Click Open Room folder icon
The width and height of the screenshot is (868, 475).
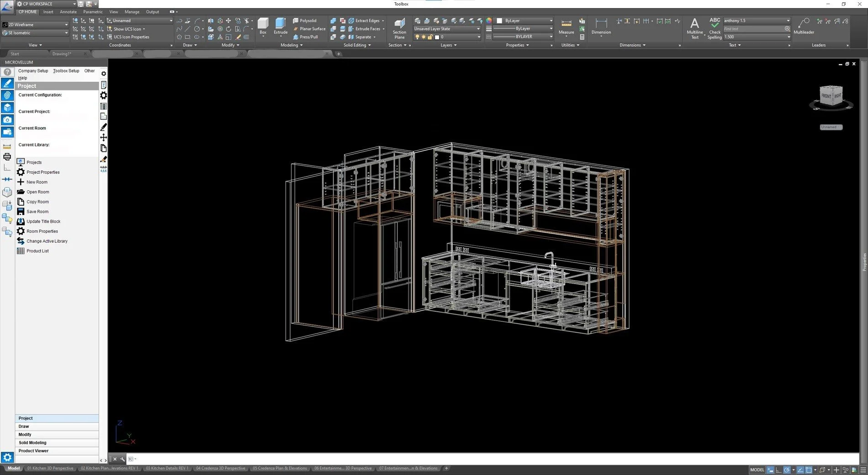point(21,192)
